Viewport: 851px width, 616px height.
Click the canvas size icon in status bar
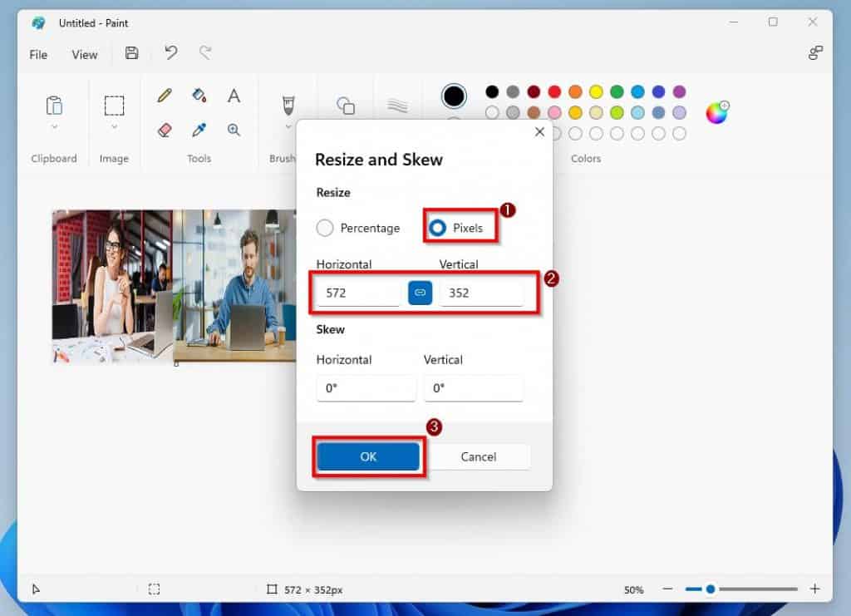(272, 589)
